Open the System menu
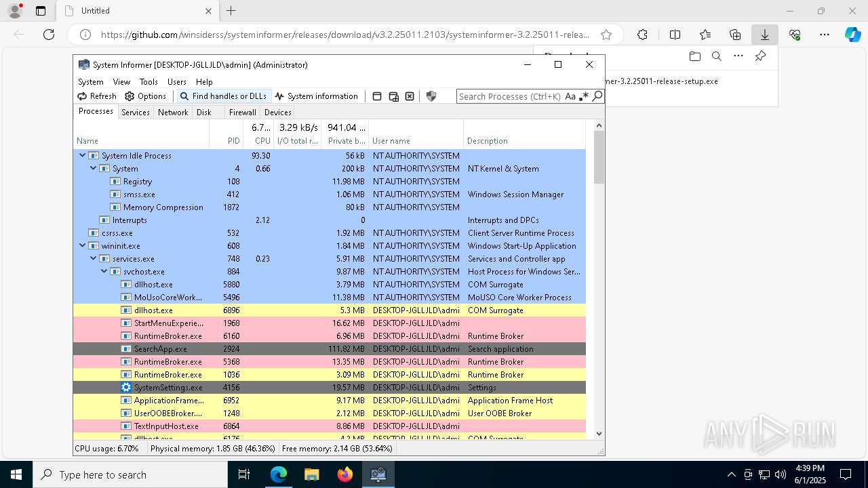This screenshot has width=868, height=488. [91, 81]
